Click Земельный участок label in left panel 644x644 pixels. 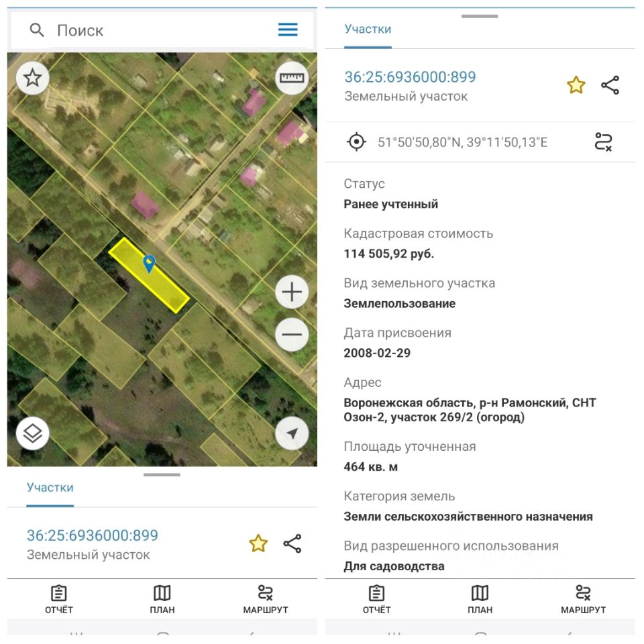pyautogui.click(x=89, y=555)
